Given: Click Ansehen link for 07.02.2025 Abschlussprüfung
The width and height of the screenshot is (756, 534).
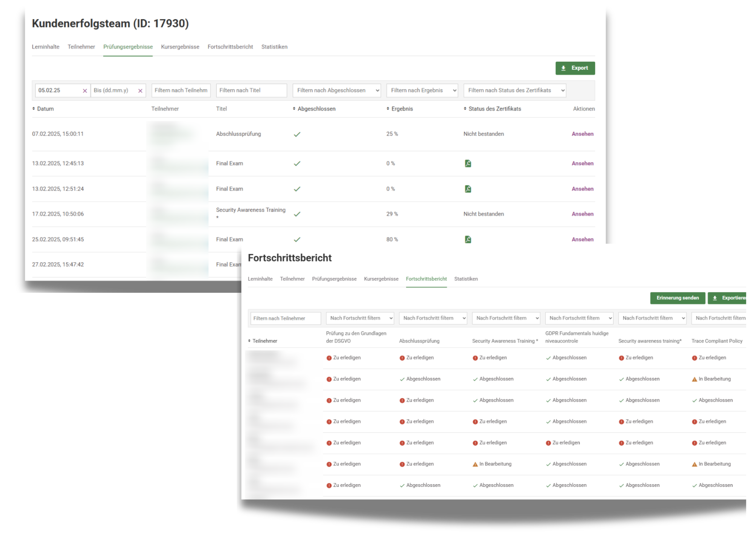Looking at the screenshot, I should point(582,134).
